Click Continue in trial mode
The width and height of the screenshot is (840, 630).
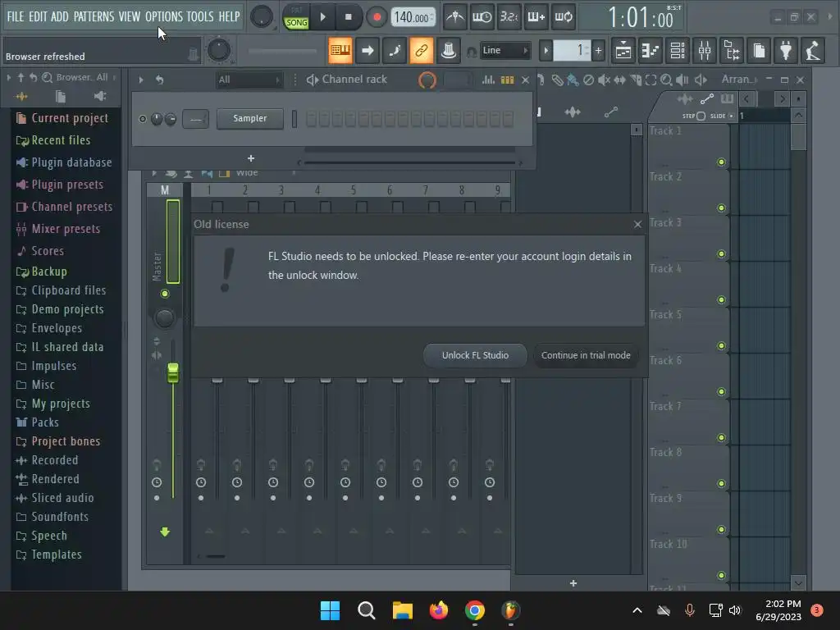[586, 355]
